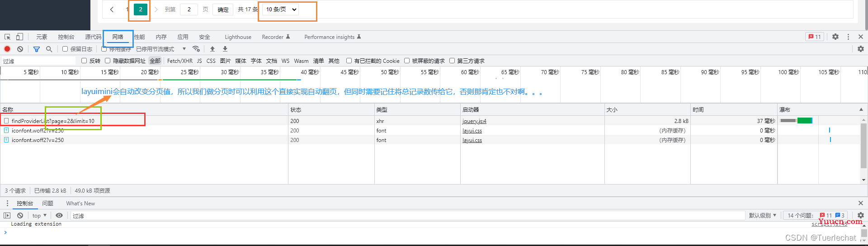Screen dimensions: 868x246
Task: Filter requests by 图片 type
Action: [225, 61]
